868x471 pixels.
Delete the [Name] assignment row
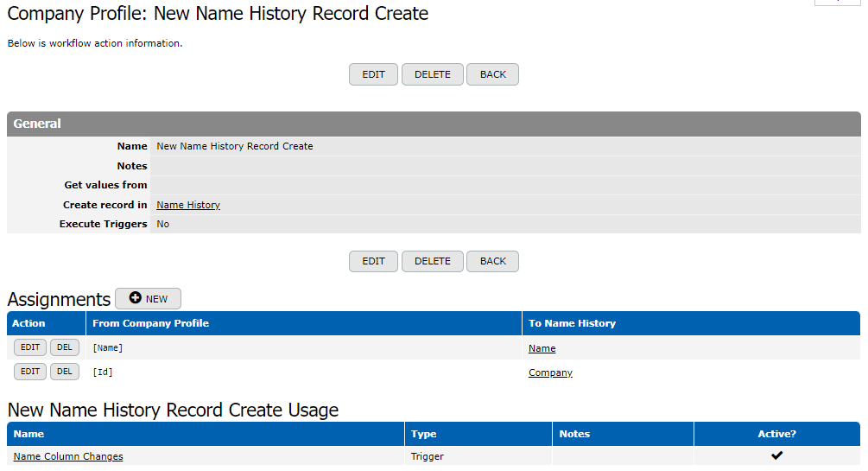pos(65,347)
